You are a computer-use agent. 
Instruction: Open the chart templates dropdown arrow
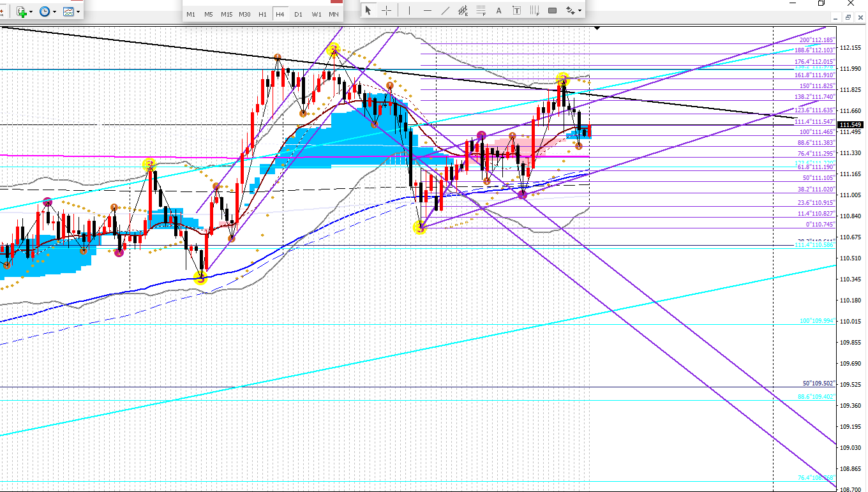(78, 12)
